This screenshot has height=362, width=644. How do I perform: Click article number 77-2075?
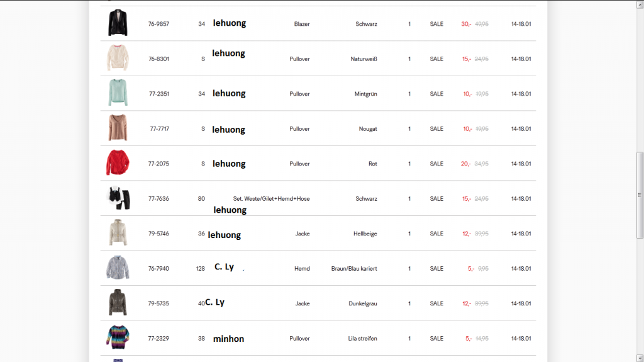[158, 164]
